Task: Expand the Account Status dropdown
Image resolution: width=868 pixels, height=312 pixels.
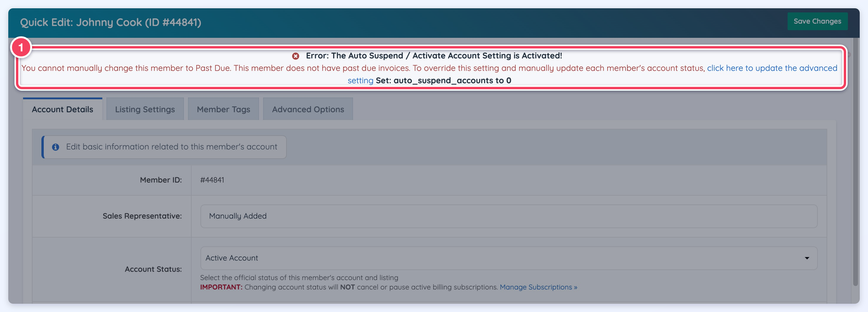Action: tap(509, 258)
